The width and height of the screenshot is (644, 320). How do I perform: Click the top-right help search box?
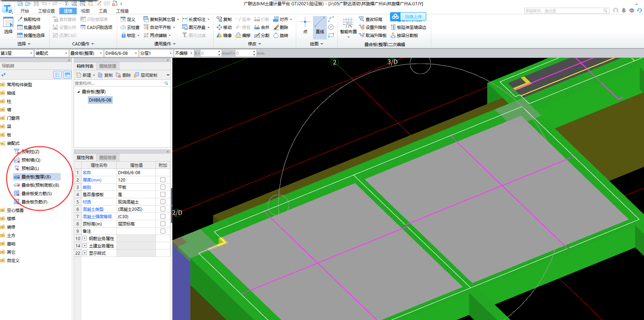pos(567,11)
